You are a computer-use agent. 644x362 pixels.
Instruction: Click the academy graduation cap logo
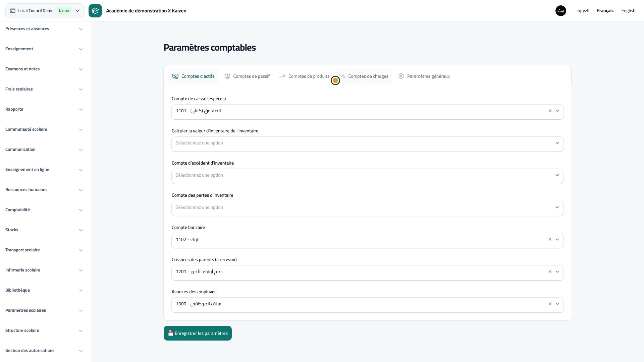pos(95,11)
